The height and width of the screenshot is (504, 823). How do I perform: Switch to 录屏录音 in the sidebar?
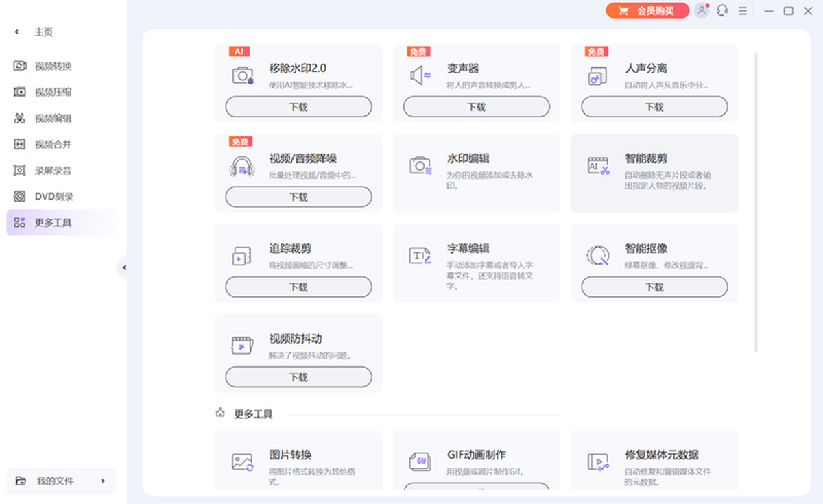(53, 171)
